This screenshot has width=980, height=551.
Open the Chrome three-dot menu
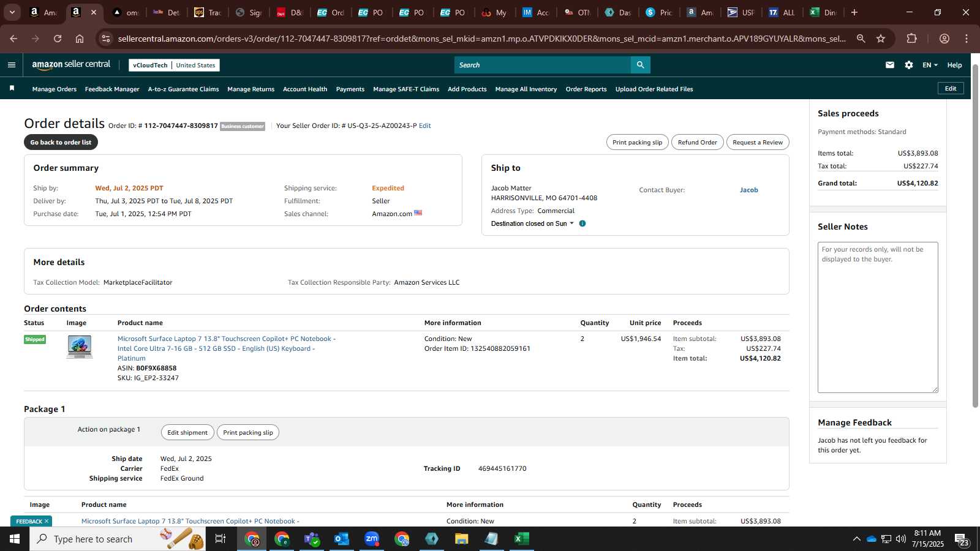967,39
